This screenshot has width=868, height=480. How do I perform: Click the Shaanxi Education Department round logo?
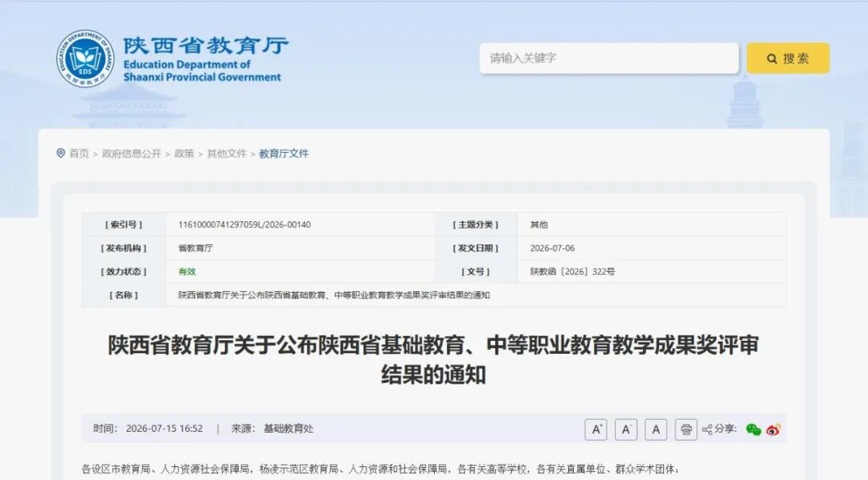pyautogui.click(x=84, y=58)
